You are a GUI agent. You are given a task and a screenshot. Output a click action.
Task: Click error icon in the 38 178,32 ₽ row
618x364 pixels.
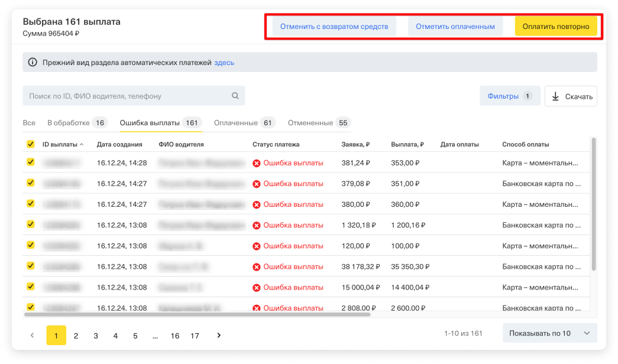coord(257,267)
